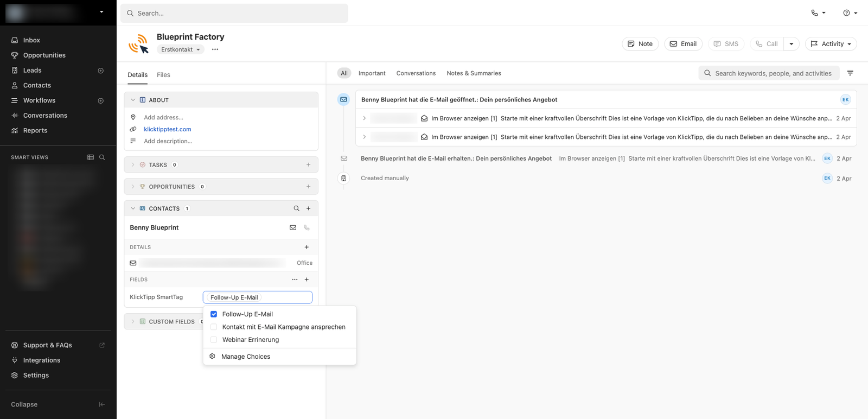The width and height of the screenshot is (868, 419).
Task: Add a contact with the plus icon
Action: (308, 208)
